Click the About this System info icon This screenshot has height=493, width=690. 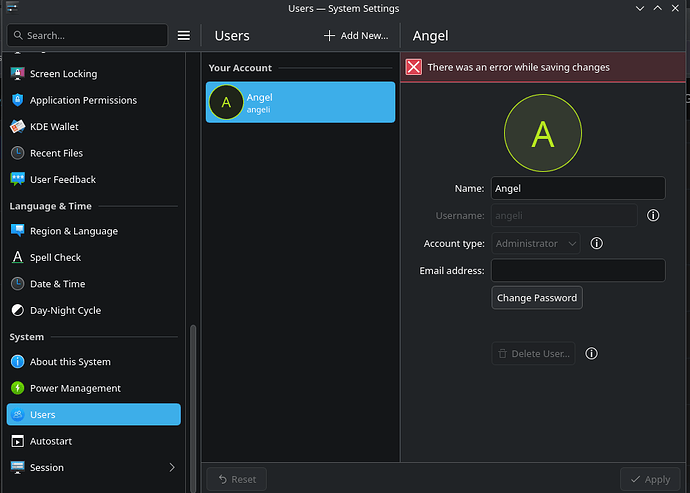click(x=17, y=361)
